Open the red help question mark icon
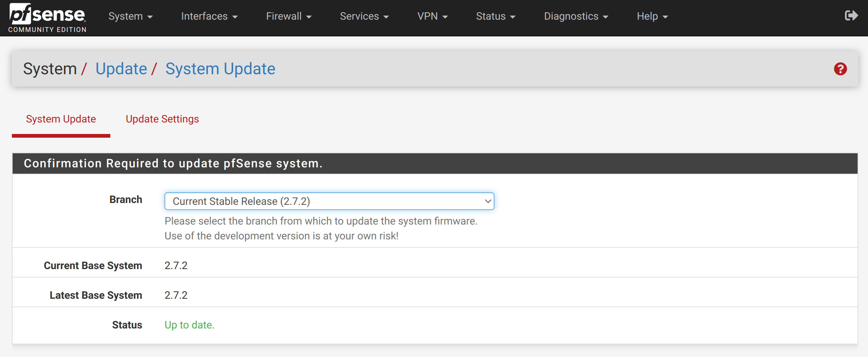Viewport: 868px width, 357px height. point(840,69)
